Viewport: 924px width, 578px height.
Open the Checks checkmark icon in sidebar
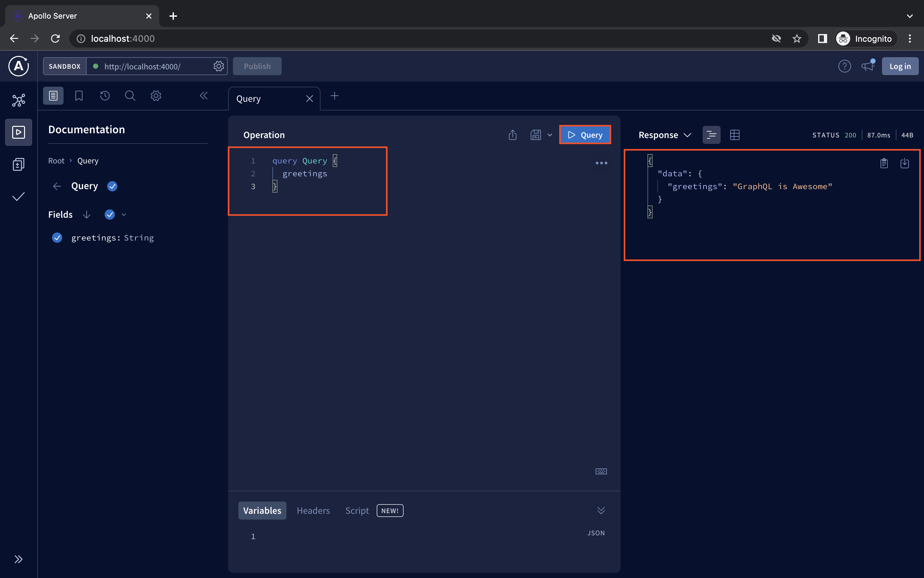[18, 197]
